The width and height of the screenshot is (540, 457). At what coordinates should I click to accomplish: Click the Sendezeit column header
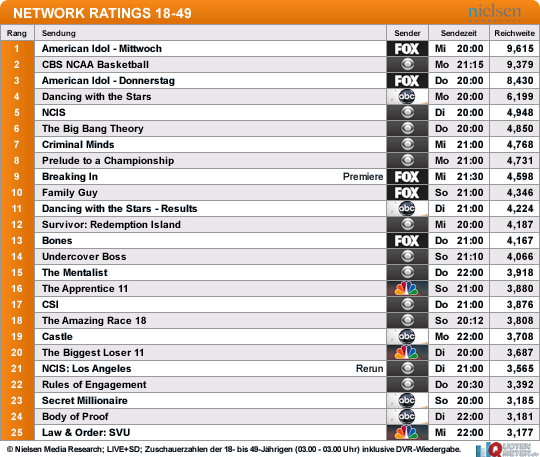coord(459,33)
